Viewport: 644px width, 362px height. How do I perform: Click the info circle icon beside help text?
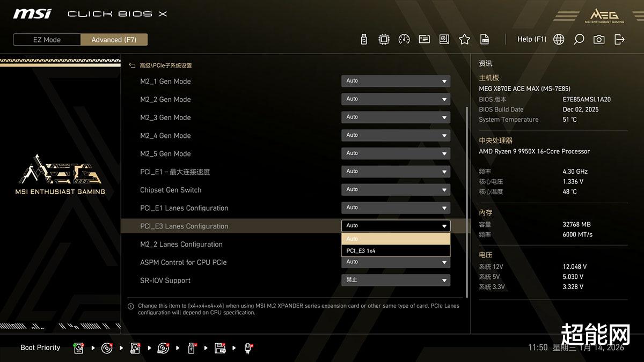[131, 306]
